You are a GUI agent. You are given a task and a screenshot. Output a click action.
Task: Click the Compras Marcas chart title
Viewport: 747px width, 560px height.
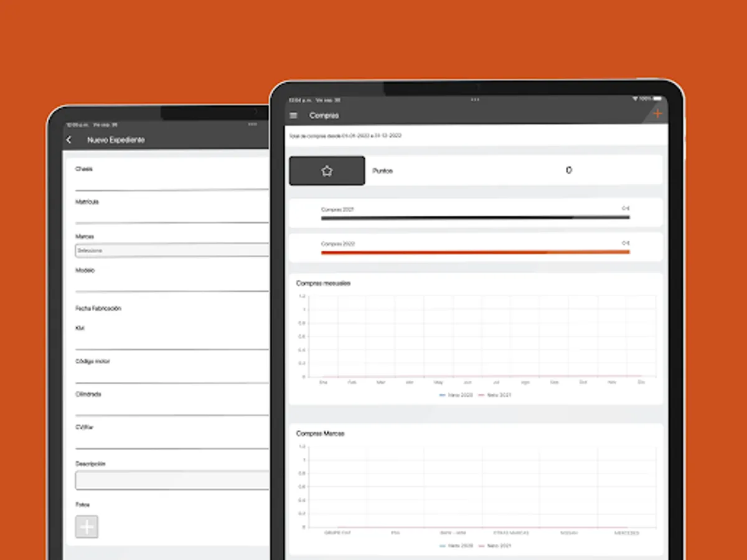(320, 433)
